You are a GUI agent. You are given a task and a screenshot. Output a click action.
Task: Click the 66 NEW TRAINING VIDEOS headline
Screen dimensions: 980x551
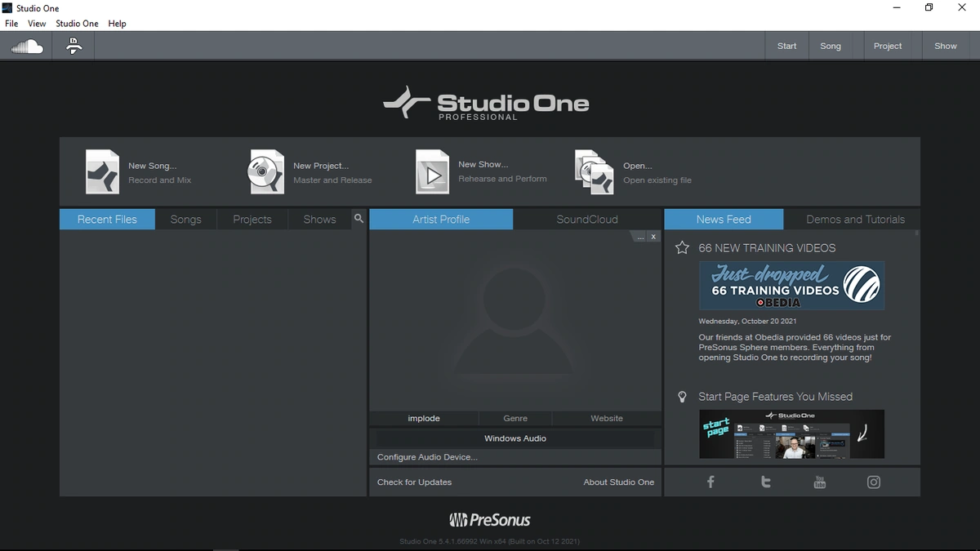pyautogui.click(x=767, y=247)
